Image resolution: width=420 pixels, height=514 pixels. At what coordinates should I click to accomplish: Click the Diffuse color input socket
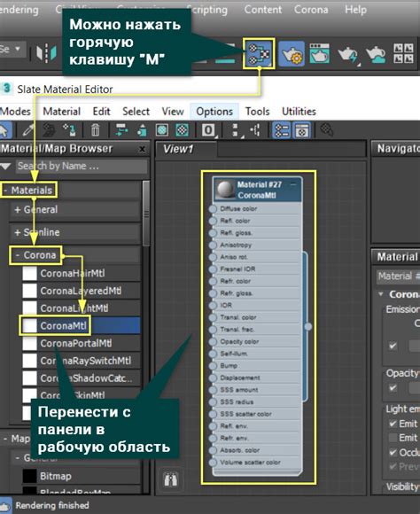tap(213, 209)
